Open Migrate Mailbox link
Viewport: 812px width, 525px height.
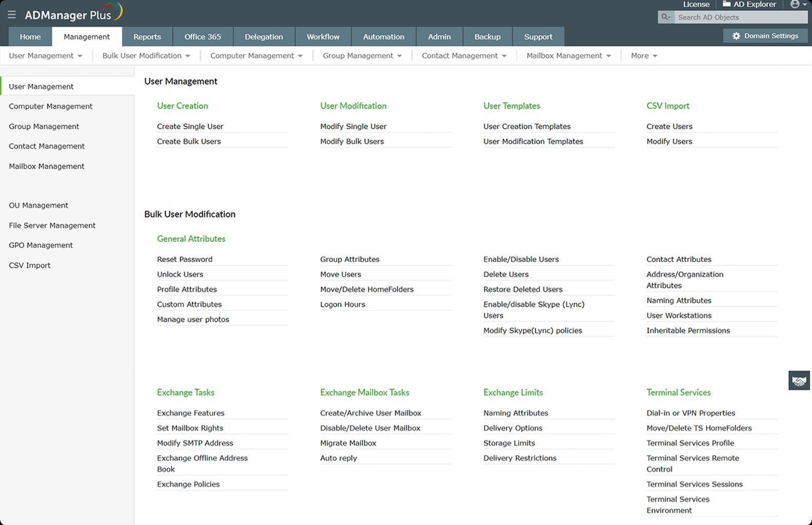(x=348, y=443)
